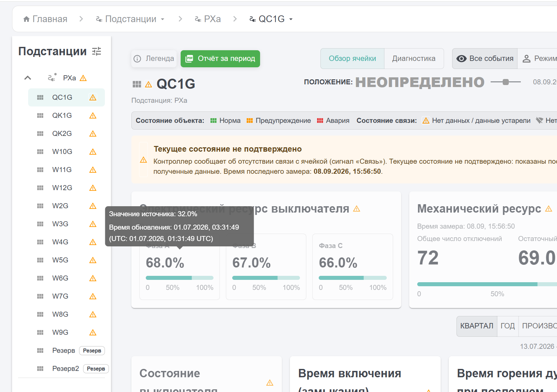Click the warning icon beside QC1G title
This screenshot has height=392, width=557.
148,85
